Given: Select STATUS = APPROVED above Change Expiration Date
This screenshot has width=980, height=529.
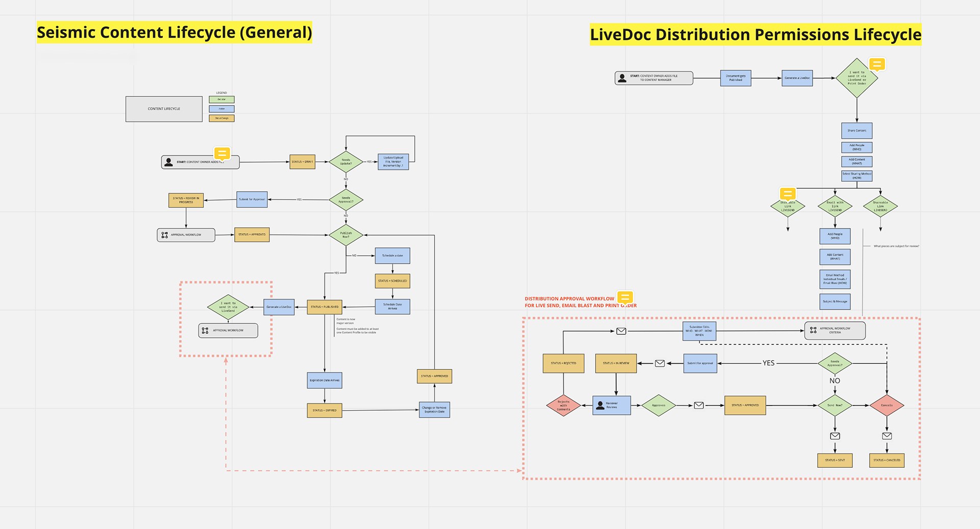Looking at the screenshot, I should click(x=434, y=376).
